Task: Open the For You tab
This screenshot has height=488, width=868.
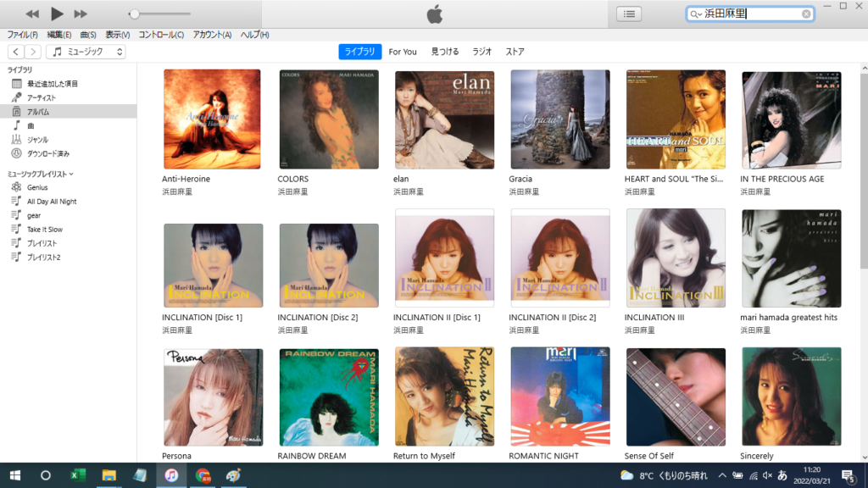Action: [403, 52]
